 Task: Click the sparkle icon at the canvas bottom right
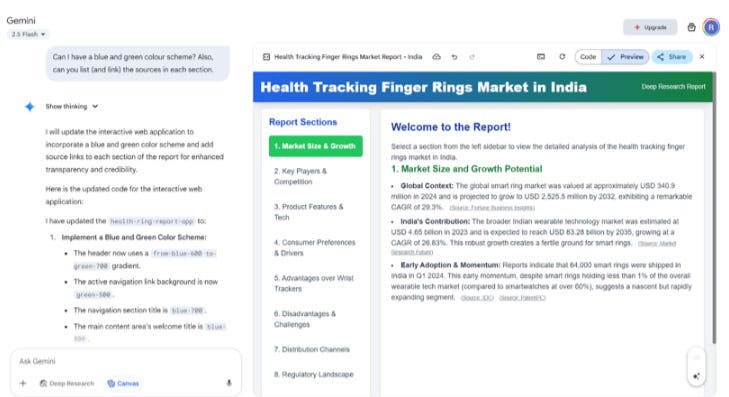(696, 376)
